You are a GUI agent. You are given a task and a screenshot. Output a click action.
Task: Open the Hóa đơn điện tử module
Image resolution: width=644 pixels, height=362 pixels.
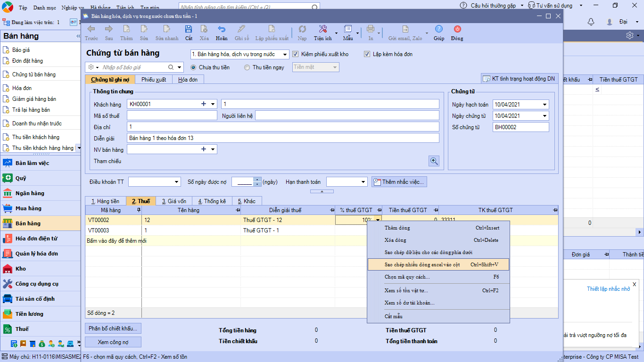[41, 239]
